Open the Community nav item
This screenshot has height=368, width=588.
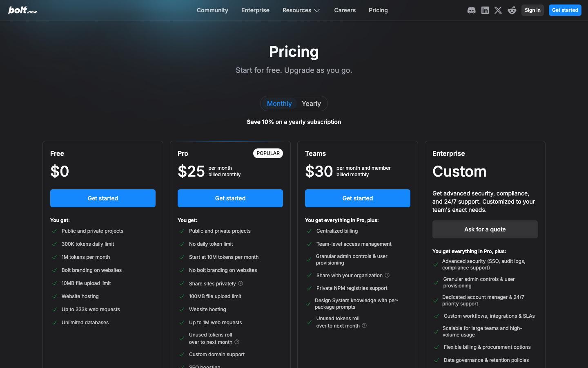pyautogui.click(x=212, y=10)
